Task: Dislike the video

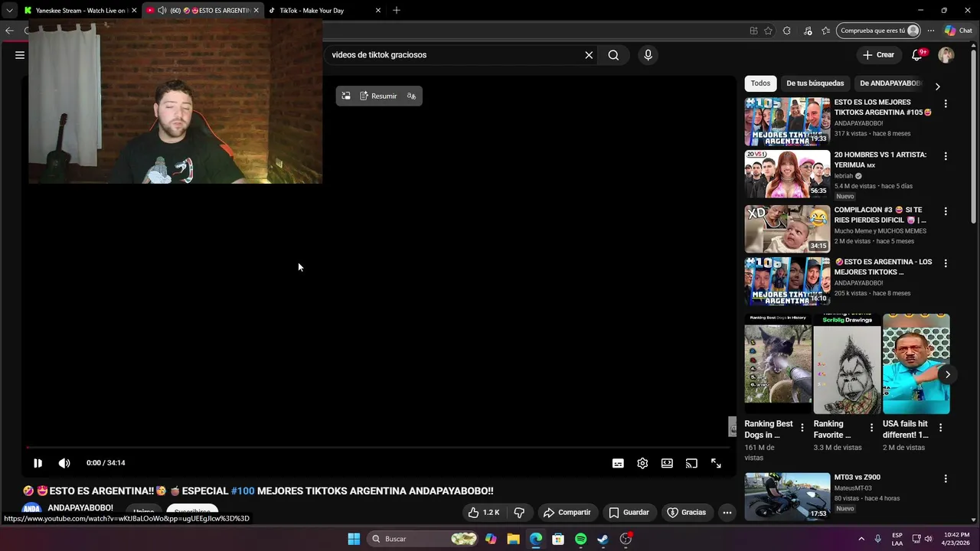Action: (x=519, y=512)
